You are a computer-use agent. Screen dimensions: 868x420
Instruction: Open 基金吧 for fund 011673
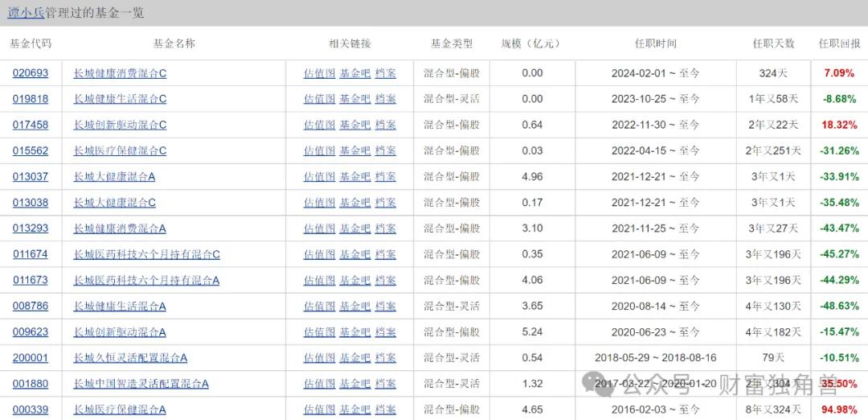point(355,280)
